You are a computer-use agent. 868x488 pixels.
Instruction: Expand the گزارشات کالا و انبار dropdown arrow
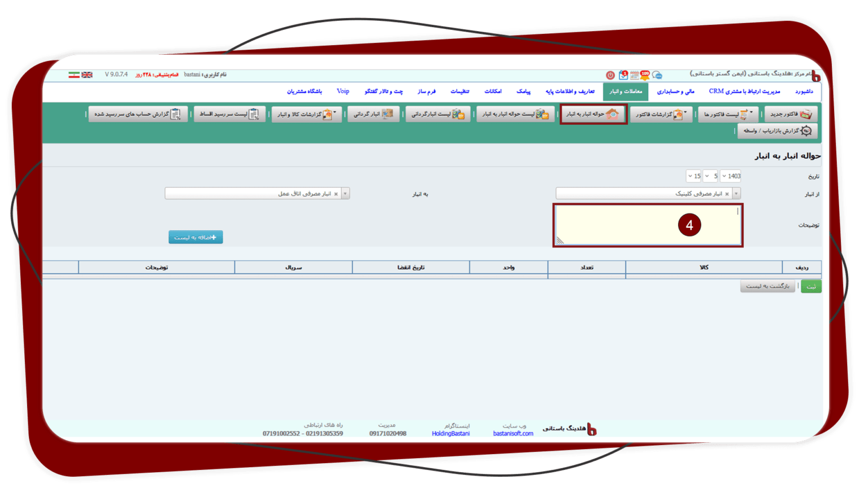(335, 112)
